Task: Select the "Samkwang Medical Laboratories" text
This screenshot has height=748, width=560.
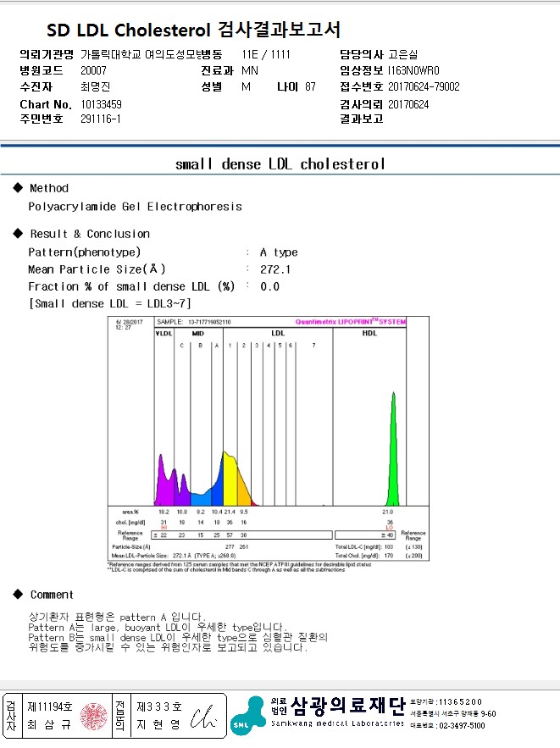Action: pos(337,723)
